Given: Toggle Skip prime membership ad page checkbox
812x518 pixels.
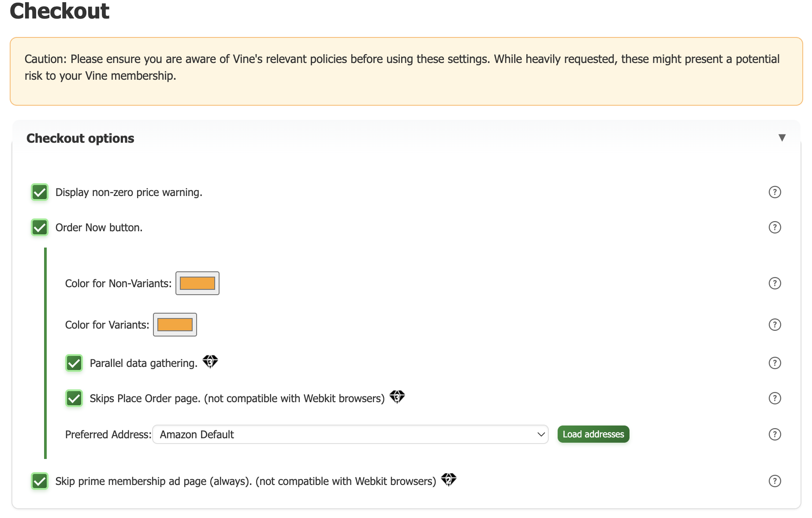Looking at the screenshot, I should point(40,481).
